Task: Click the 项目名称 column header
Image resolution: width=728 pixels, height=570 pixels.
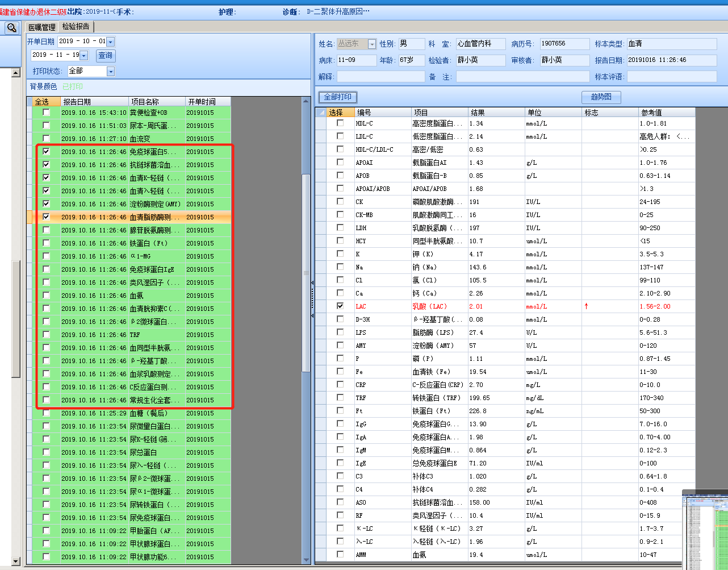Action: tap(157, 102)
